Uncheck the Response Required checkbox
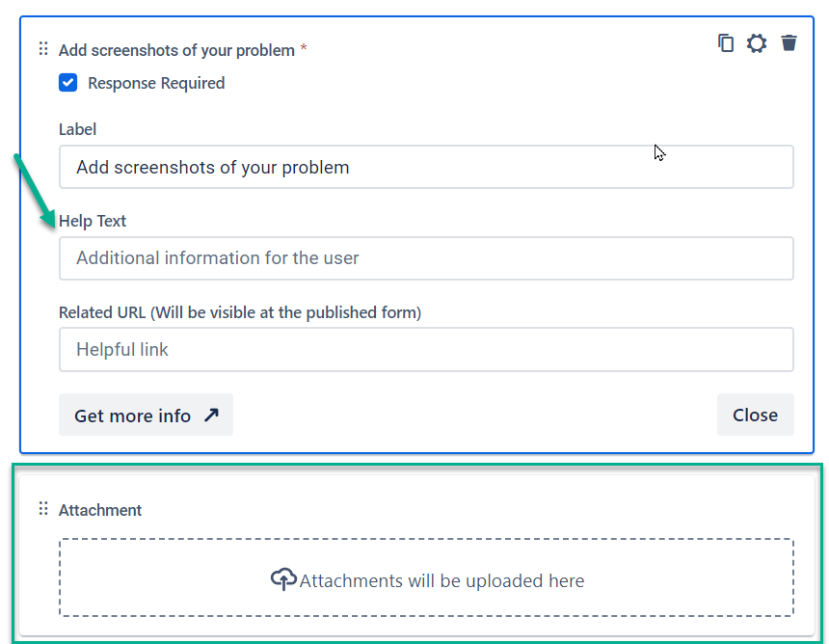829x644 pixels. click(x=68, y=83)
